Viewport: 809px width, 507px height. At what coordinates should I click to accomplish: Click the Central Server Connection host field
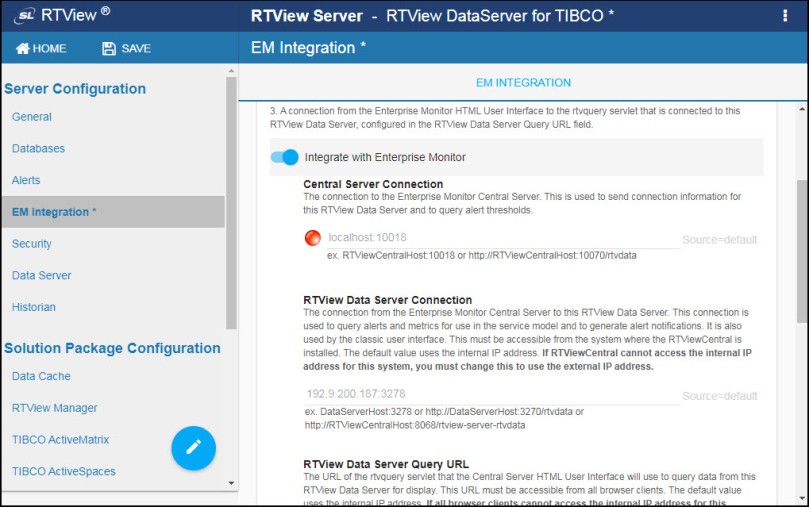click(x=500, y=238)
